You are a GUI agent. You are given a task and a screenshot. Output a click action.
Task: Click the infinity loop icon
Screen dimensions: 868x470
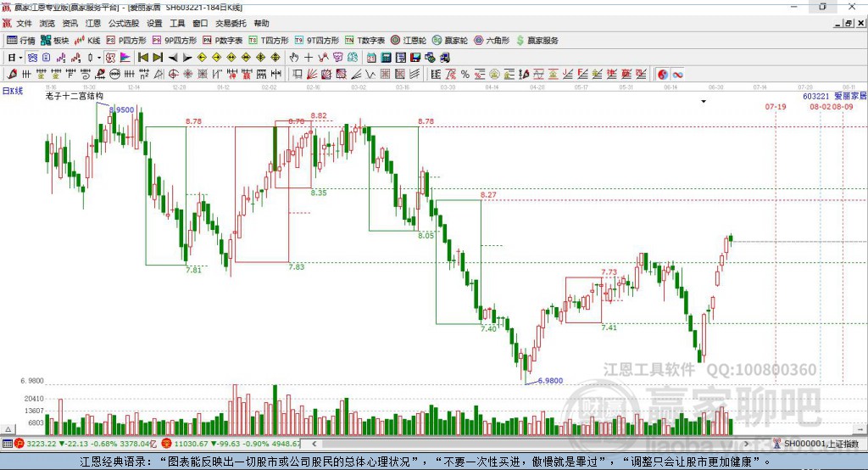[677, 75]
